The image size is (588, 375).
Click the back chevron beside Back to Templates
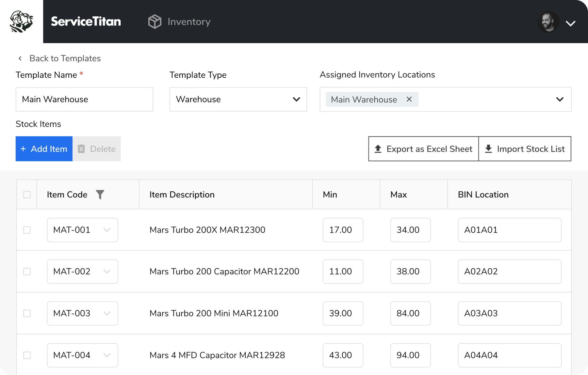tap(20, 58)
